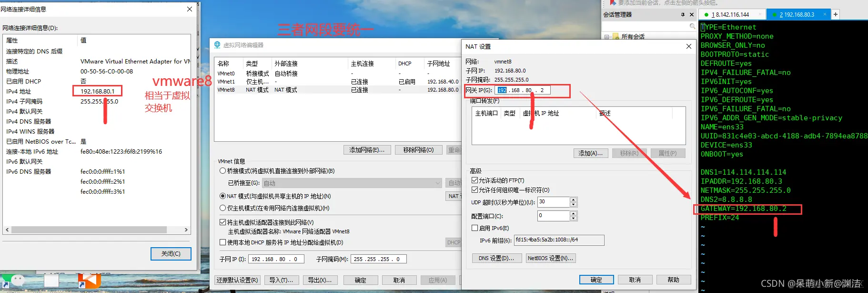Open the WeChat desktop shortcut
This screenshot has width=868, height=293.
13,281
